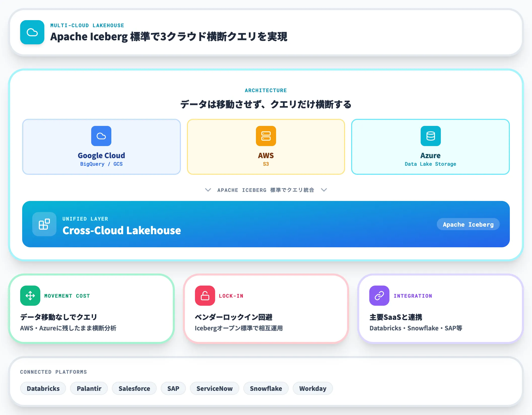The width and height of the screenshot is (532, 415).
Task: Click the Unified Layer grid icon
Action: pos(44,224)
